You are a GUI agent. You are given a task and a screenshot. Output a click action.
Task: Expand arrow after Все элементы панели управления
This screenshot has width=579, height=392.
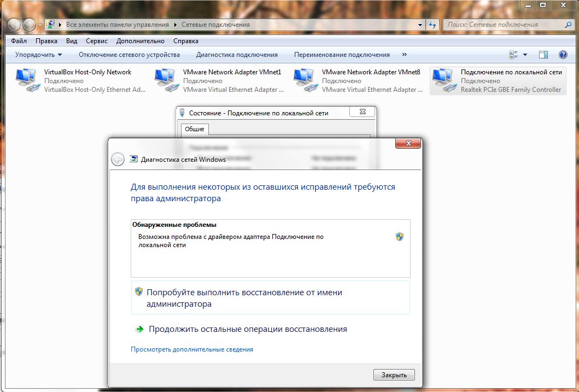coord(175,25)
